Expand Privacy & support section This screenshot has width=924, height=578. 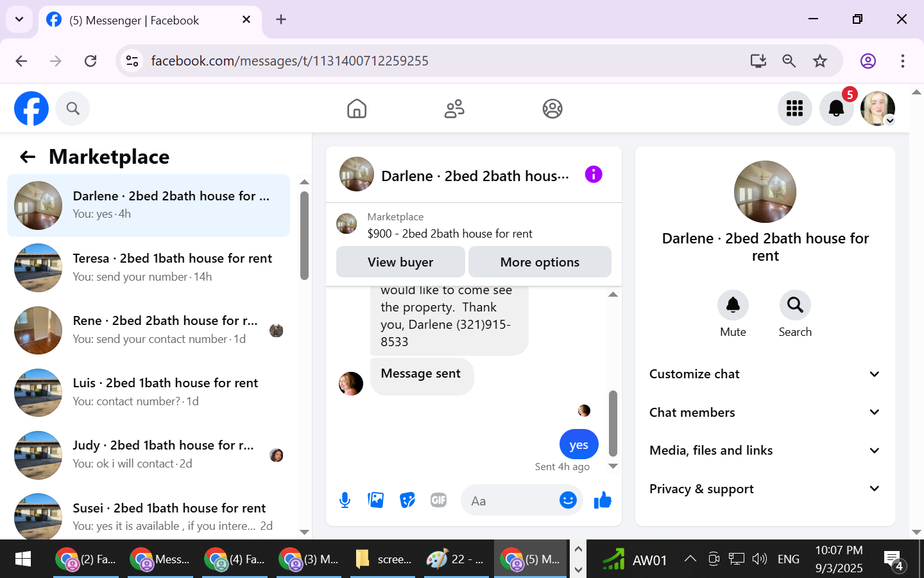click(x=764, y=489)
